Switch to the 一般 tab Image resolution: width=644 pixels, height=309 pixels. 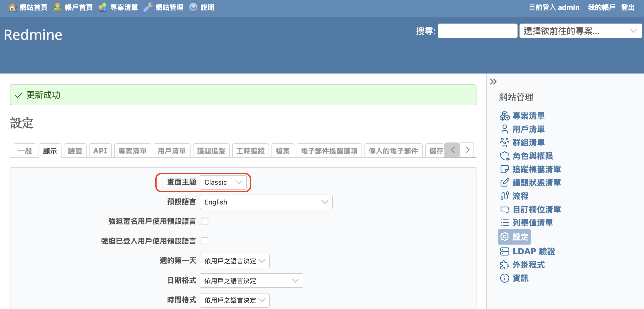(25, 151)
